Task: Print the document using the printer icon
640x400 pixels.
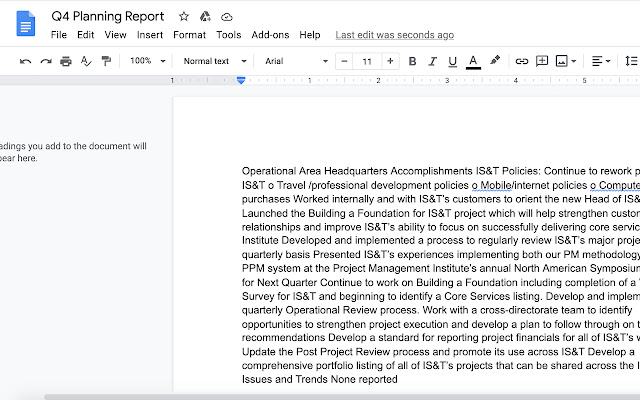Action: 66,61
